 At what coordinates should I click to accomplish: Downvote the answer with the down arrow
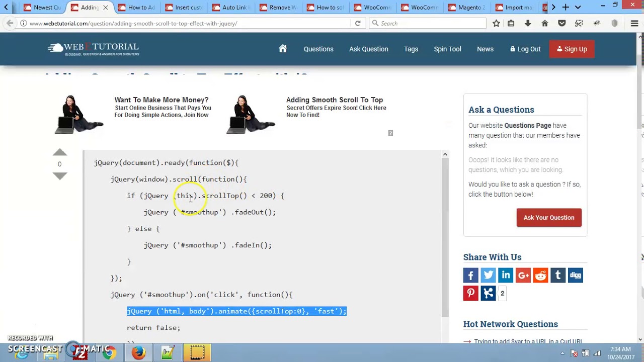tap(59, 176)
